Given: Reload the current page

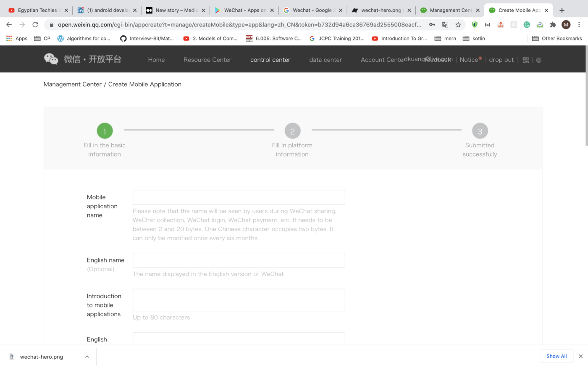Looking at the screenshot, I should coord(35,25).
